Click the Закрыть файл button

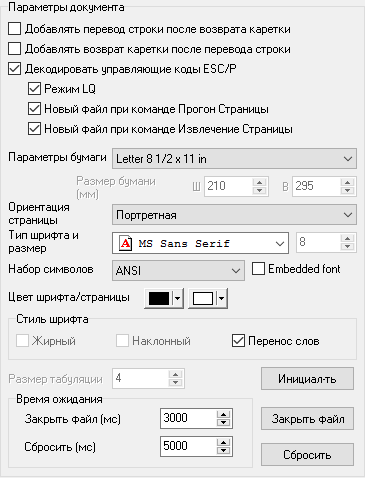[x=307, y=419]
